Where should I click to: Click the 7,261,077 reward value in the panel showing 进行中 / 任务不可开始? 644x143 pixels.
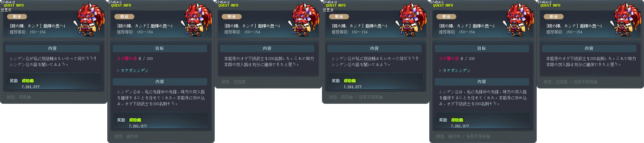(x=460, y=126)
